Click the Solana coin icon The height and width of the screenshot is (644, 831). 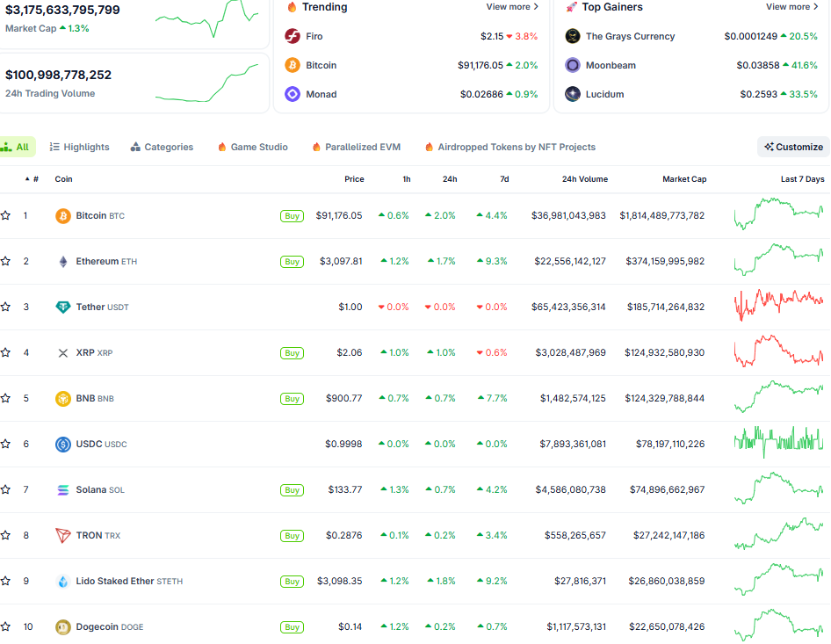click(63, 490)
